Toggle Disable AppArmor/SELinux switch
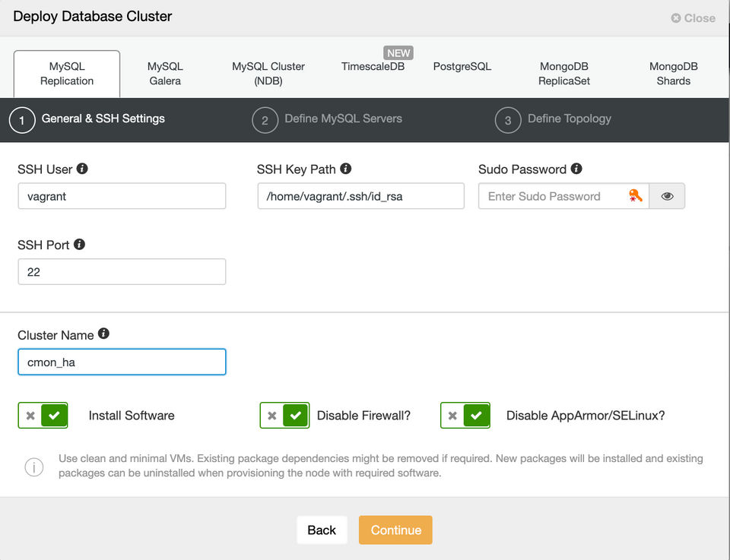Viewport: 730px width, 560px height. (x=465, y=416)
